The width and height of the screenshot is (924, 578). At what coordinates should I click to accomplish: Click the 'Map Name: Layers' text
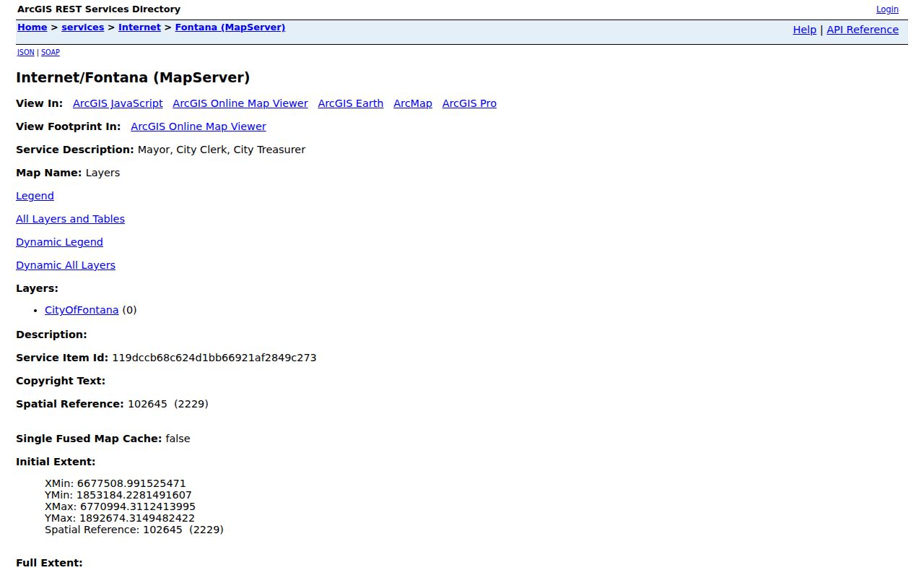pos(68,173)
